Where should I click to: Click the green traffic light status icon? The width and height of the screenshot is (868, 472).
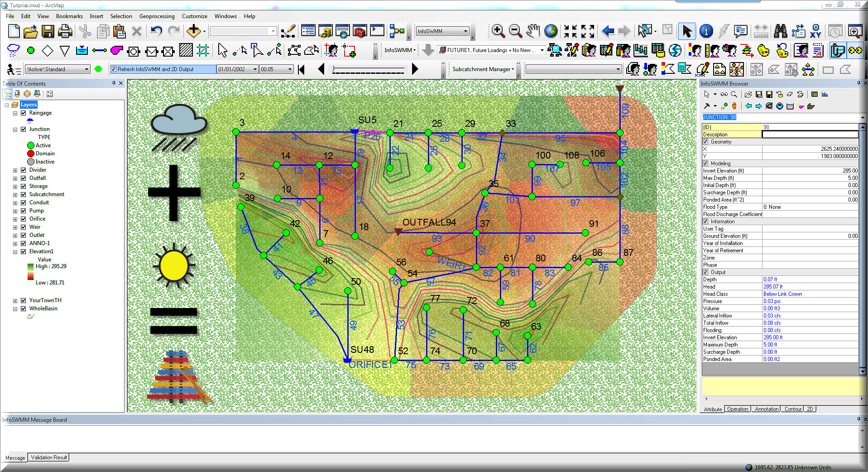99,69
